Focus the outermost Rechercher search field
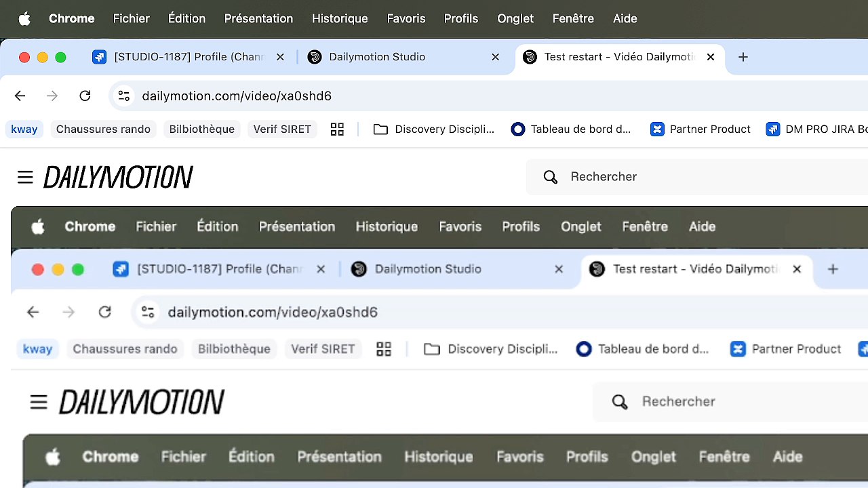The width and height of the screenshot is (868, 488). coord(697,177)
